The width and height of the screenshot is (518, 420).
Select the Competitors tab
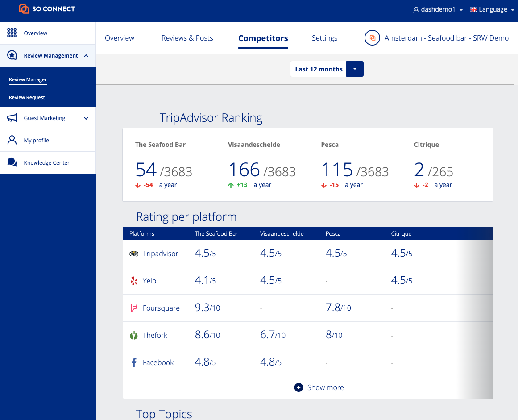point(263,38)
